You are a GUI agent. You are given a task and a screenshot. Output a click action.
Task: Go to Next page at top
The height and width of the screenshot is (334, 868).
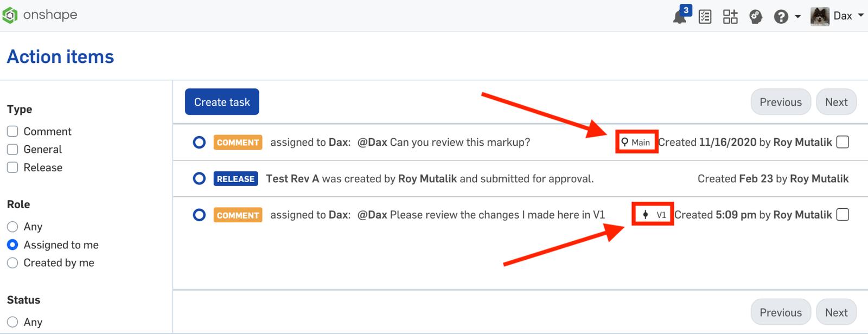coord(836,102)
